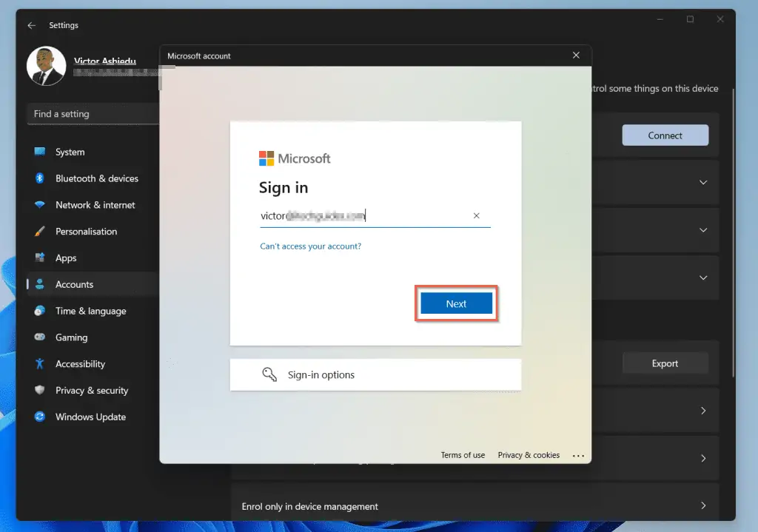Click the System monitor icon
This screenshot has width=758, height=532.
click(x=40, y=152)
